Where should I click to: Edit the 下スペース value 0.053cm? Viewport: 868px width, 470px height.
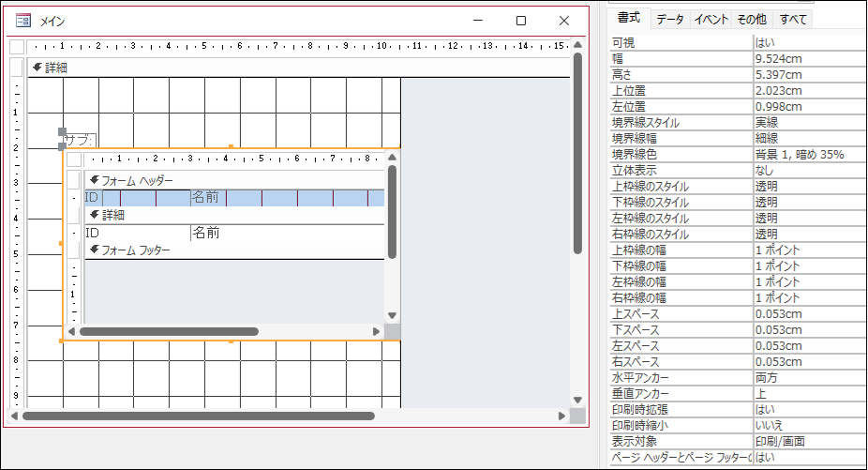point(810,330)
